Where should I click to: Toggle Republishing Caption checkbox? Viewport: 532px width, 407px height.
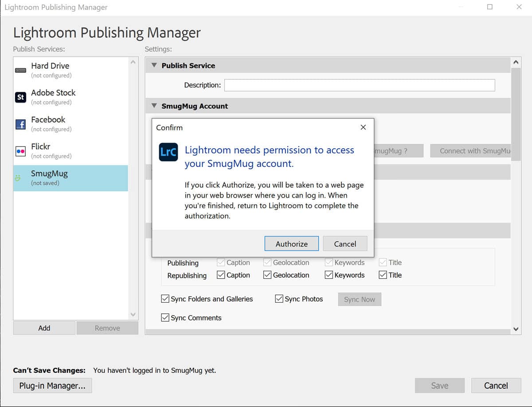(x=221, y=275)
